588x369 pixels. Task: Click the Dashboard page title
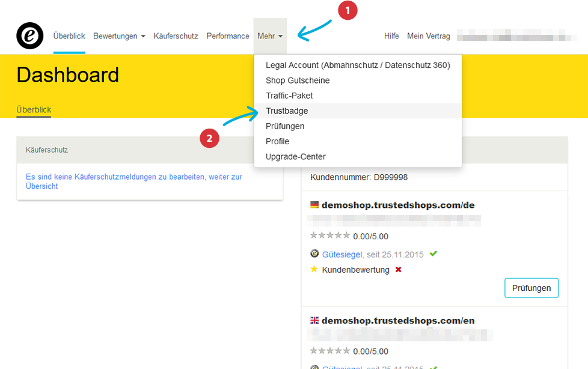[x=68, y=75]
